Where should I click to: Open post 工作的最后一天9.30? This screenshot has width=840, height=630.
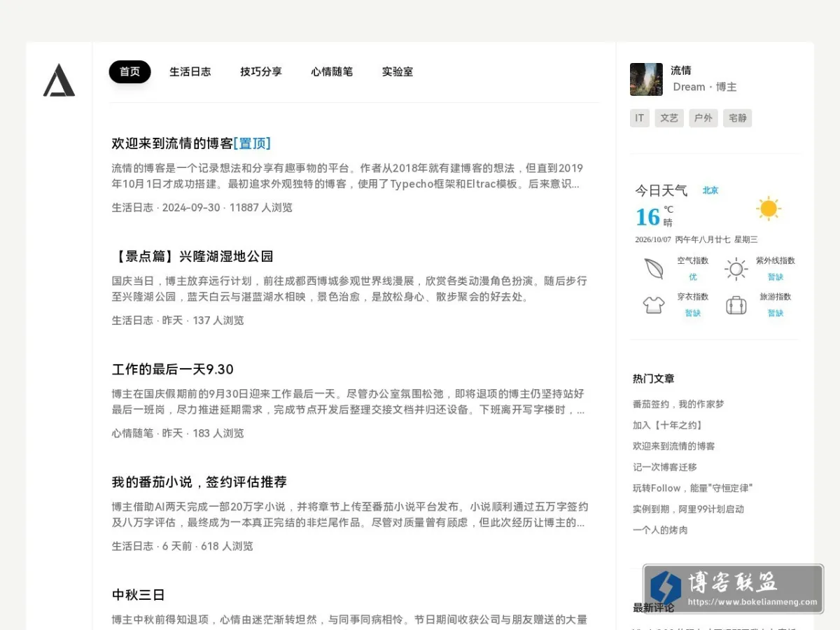coord(173,369)
